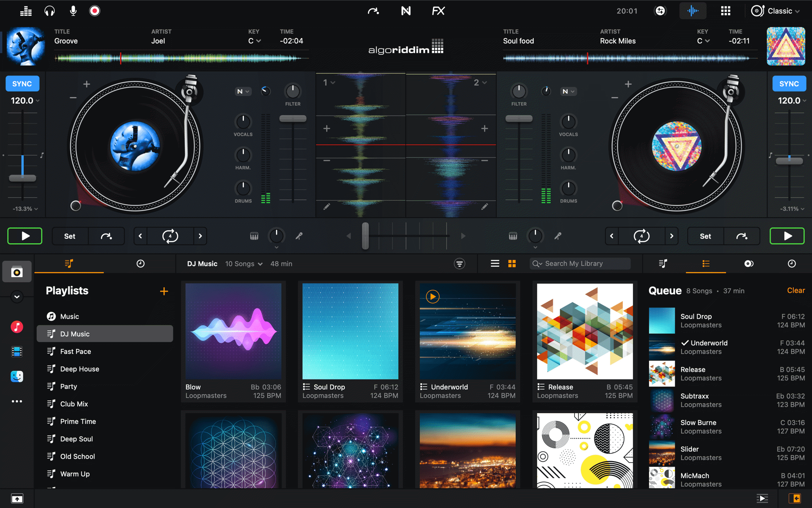Click the record button in top bar
812x508 pixels.
(94, 11)
